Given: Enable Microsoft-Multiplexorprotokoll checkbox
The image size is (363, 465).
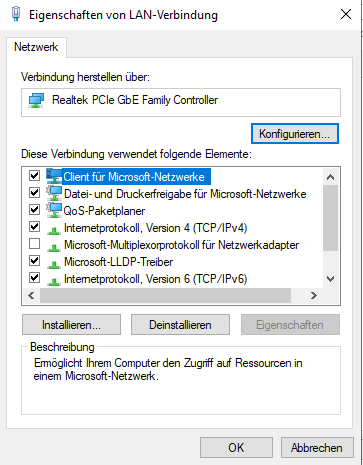Looking at the screenshot, I should [x=35, y=244].
